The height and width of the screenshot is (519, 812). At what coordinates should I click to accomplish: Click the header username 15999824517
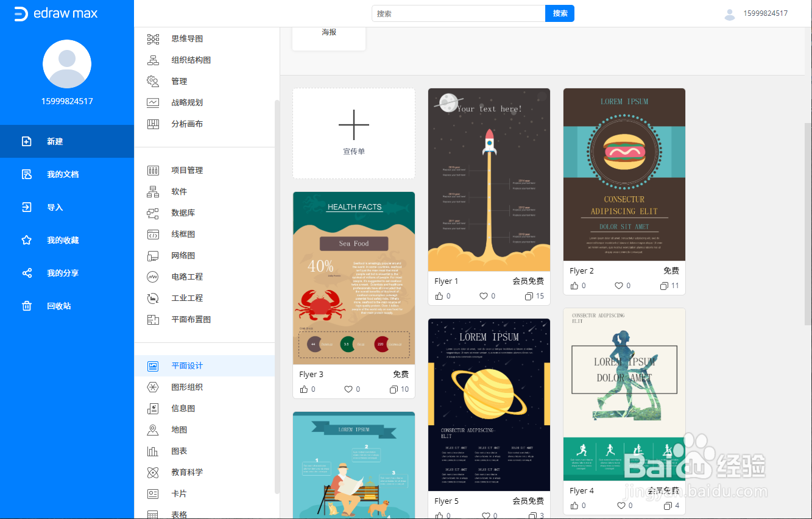765,13
